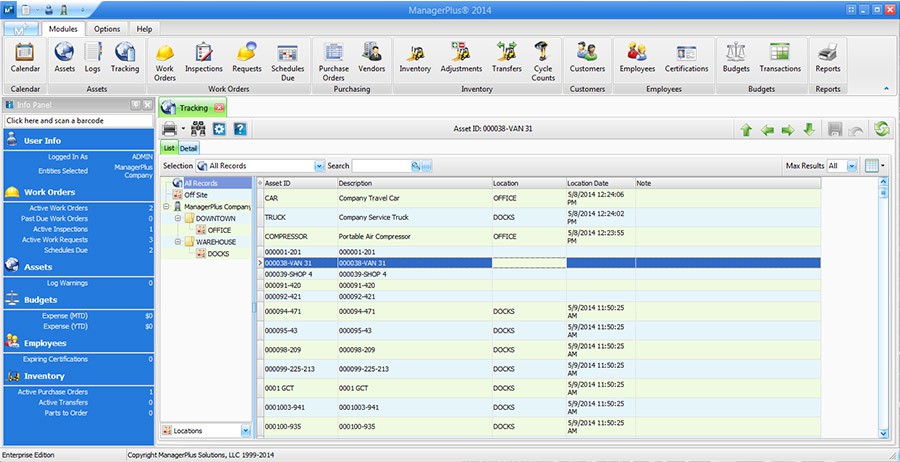Switch to the Modules ribbon tab
Viewport: 900px width, 462px height.
click(x=63, y=29)
